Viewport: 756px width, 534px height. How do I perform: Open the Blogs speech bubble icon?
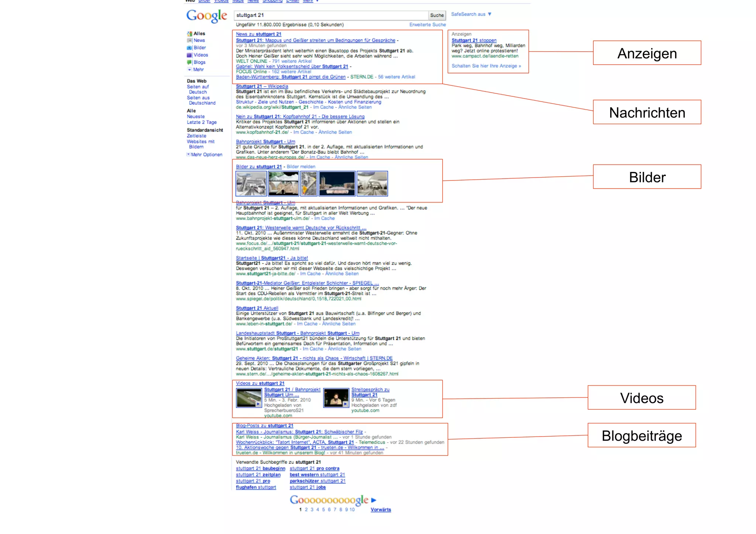(189, 62)
